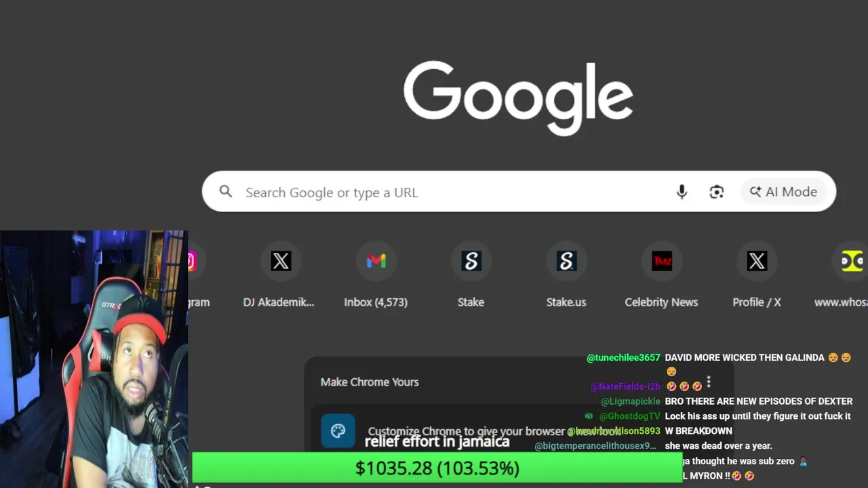Open the www.whos... owl-eyes shortcut
Image resolution: width=868 pixels, height=488 pixels.
(852, 261)
